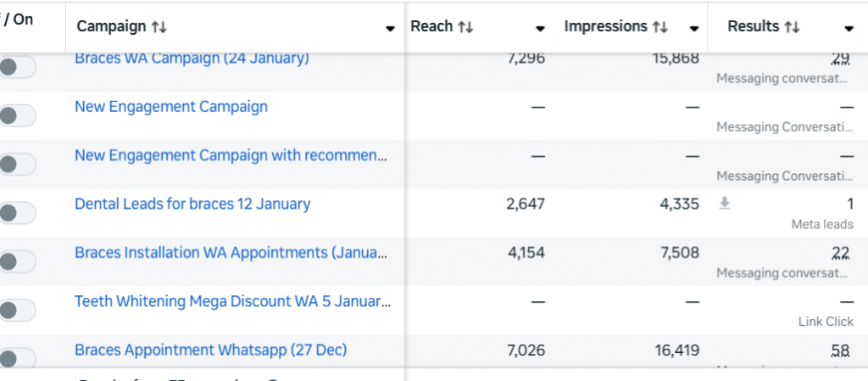Click the download icon beside Meta leads result

(x=725, y=204)
